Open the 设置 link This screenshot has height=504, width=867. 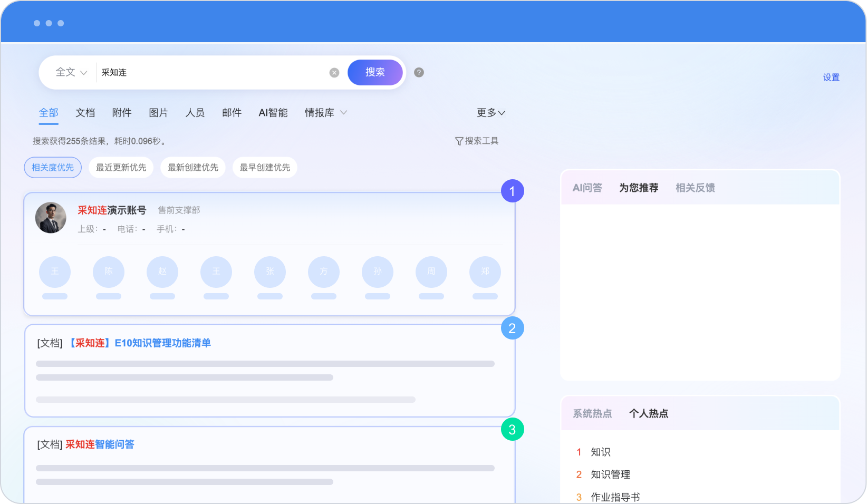831,77
